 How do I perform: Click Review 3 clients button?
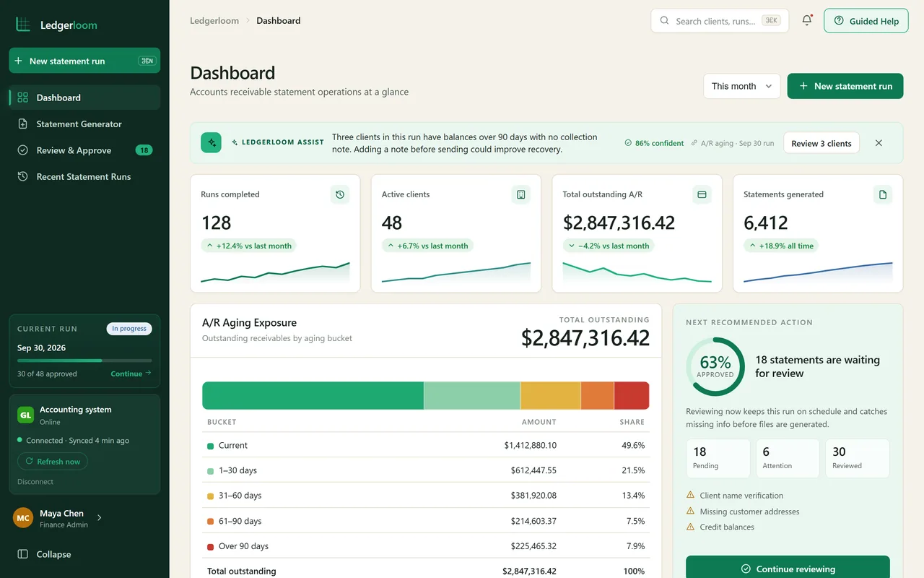(x=821, y=143)
